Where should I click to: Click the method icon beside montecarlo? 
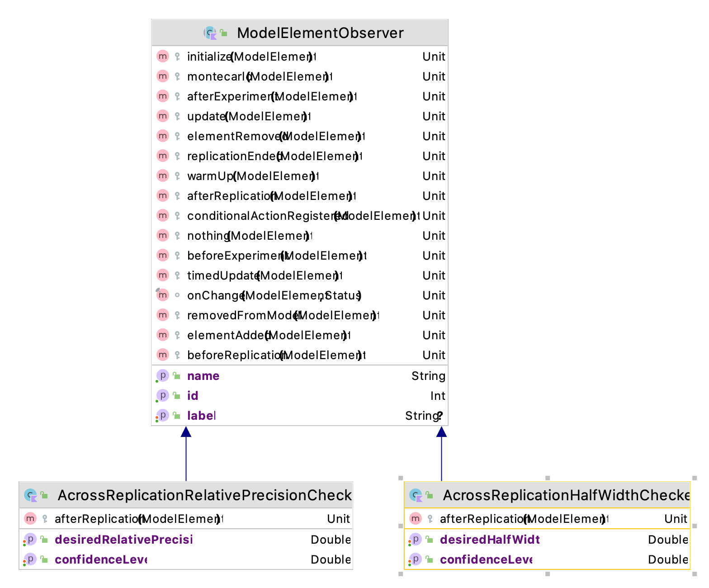pyautogui.click(x=163, y=76)
